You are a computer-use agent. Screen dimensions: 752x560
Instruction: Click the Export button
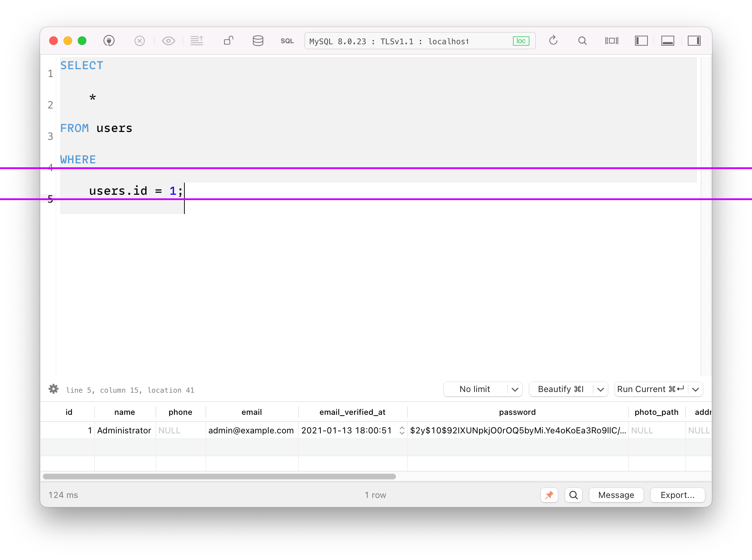(677, 495)
